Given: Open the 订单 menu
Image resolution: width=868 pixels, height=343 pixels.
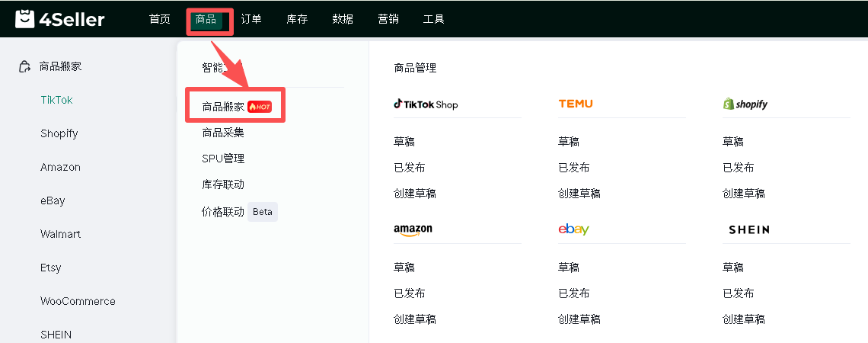Looking at the screenshot, I should pyautogui.click(x=251, y=19).
